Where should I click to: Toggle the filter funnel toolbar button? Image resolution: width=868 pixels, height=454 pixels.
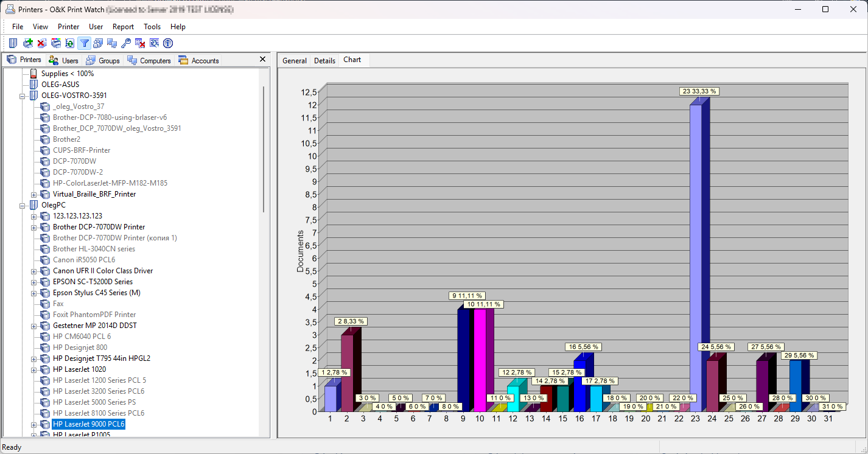pos(85,43)
